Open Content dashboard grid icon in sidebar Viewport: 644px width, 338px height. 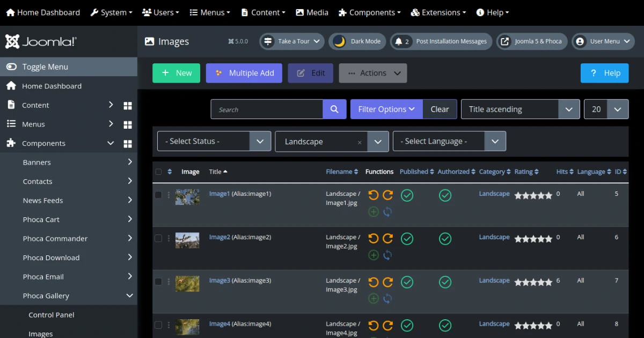(128, 106)
